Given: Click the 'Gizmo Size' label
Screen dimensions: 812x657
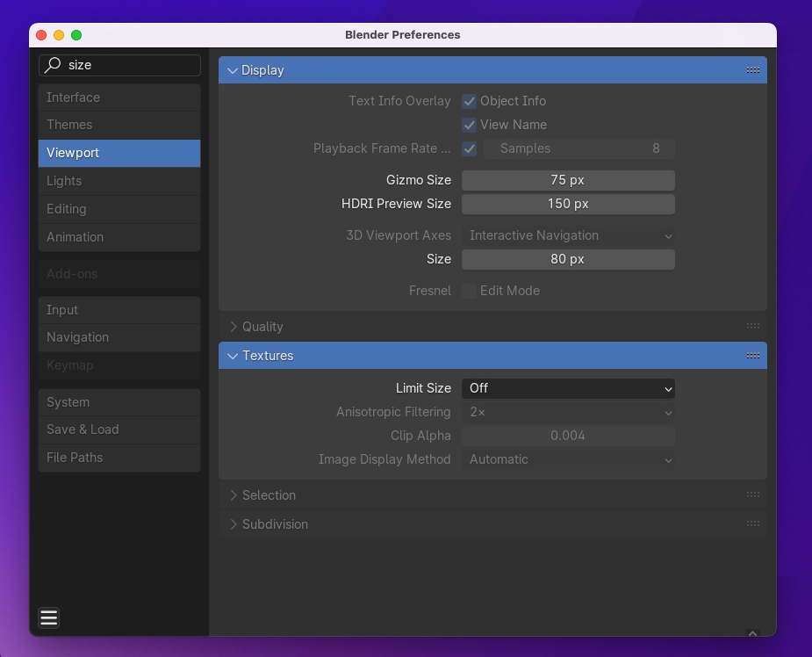Looking at the screenshot, I should (x=419, y=180).
